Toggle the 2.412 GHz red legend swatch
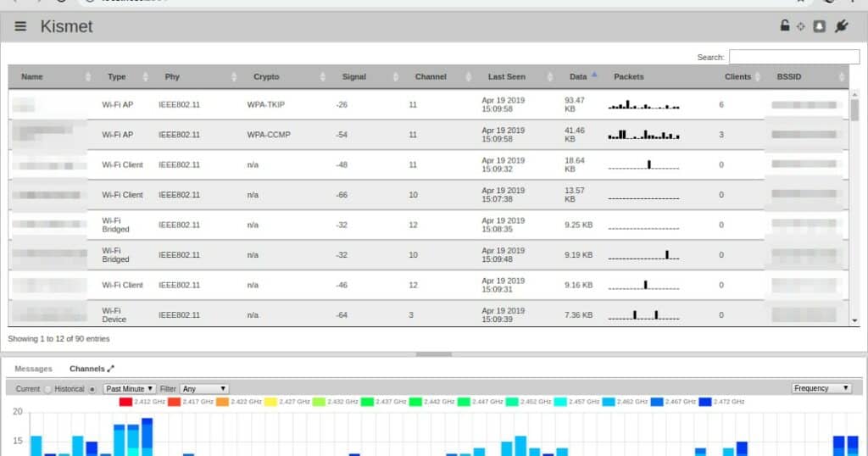Image resolution: width=868 pixels, height=456 pixels. (125, 402)
